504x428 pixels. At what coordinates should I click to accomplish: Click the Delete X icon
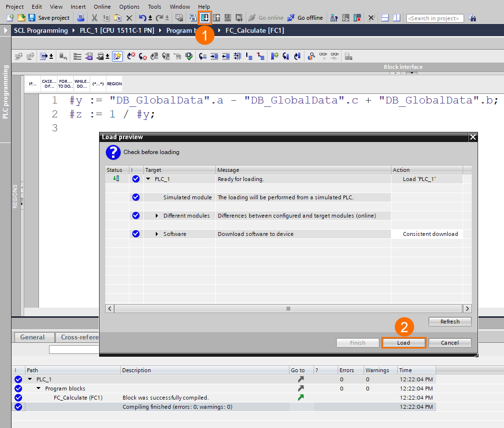(x=129, y=18)
